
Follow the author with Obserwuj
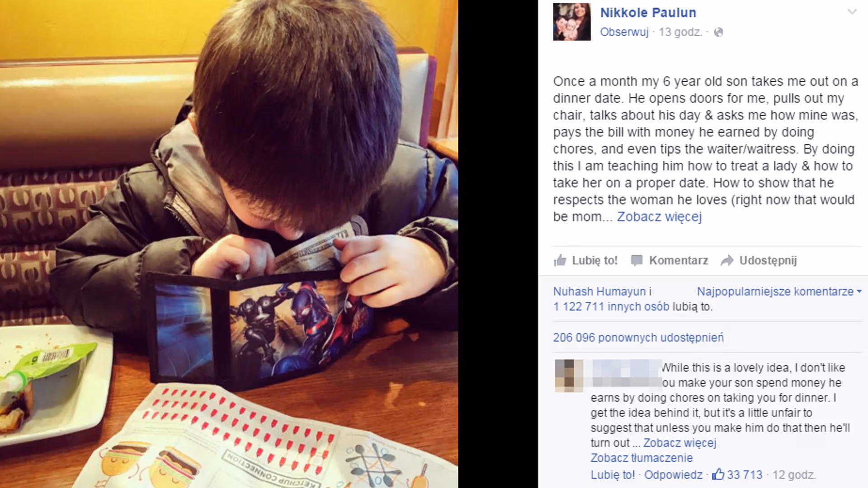point(624,32)
